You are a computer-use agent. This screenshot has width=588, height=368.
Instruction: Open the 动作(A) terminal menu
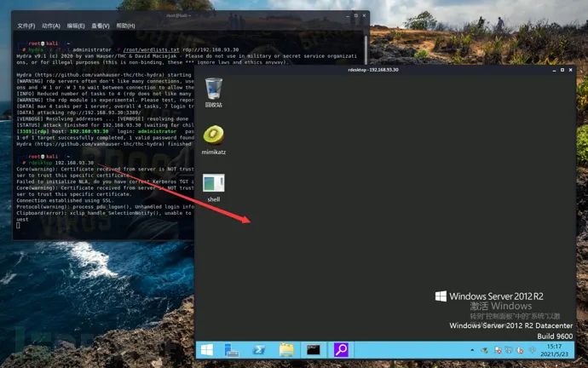pos(51,26)
